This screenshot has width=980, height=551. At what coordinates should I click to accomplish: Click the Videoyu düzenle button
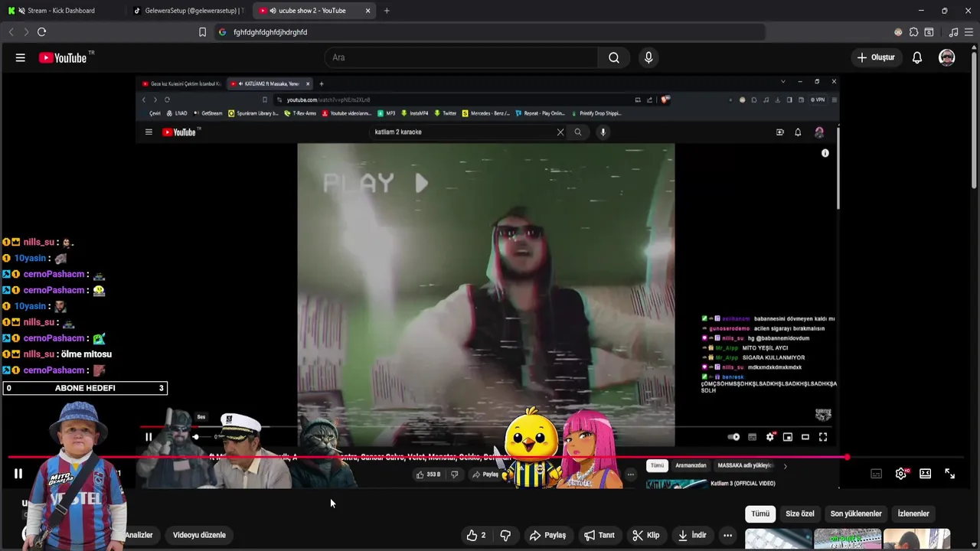click(199, 535)
